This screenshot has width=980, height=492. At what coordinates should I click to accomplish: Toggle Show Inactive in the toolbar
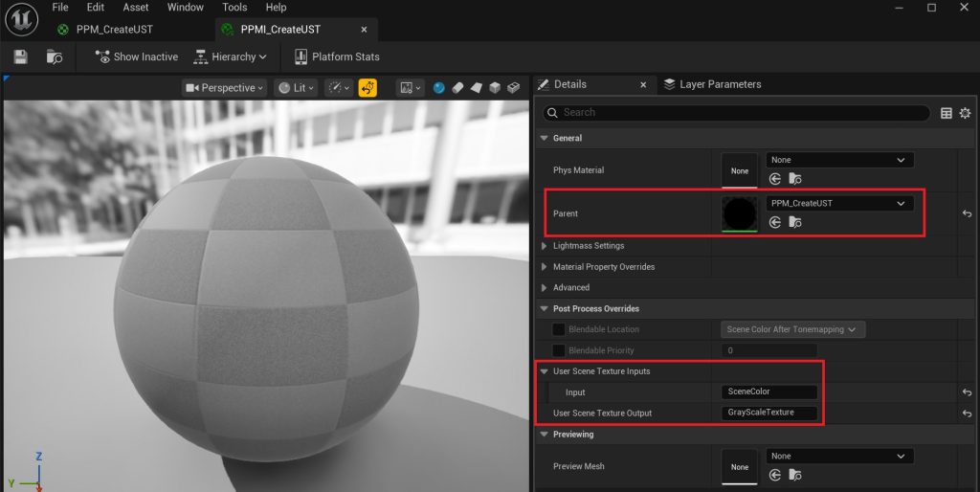click(136, 57)
